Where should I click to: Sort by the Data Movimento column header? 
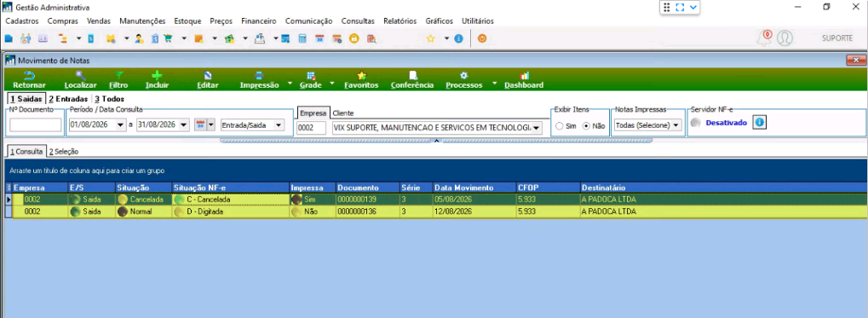pos(474,188)
